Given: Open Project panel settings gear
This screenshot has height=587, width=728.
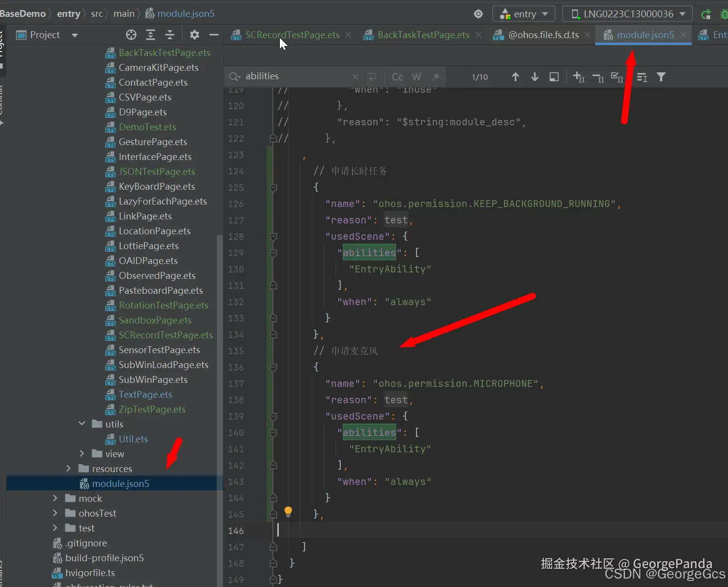Looking at the screenshot, I should click(195, 35).
